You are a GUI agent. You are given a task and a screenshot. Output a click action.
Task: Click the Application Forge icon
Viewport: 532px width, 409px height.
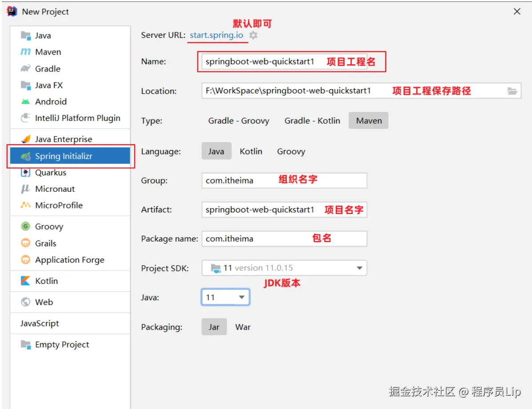(26, 260)
